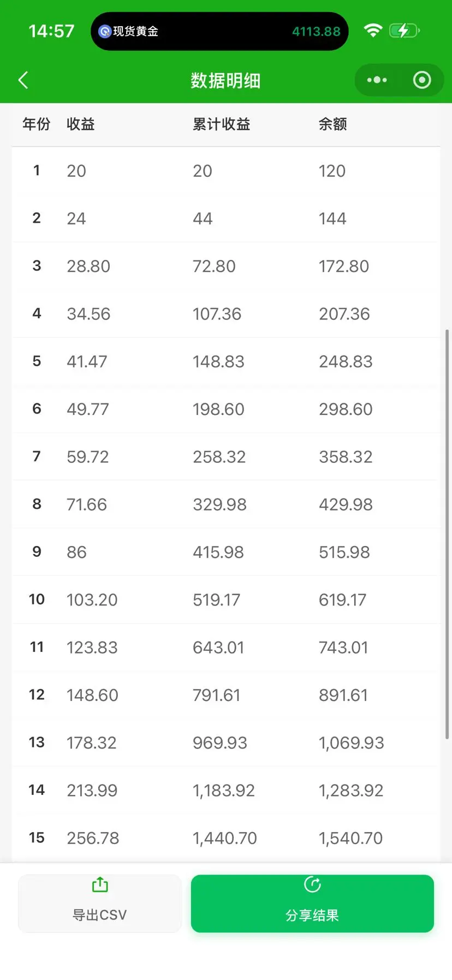Click the table scrollbar on right edge

click(447, 534)
